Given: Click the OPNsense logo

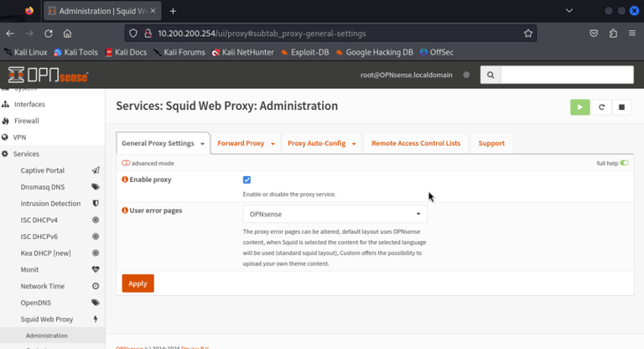Looking at the screenshot, I should 48,75.
